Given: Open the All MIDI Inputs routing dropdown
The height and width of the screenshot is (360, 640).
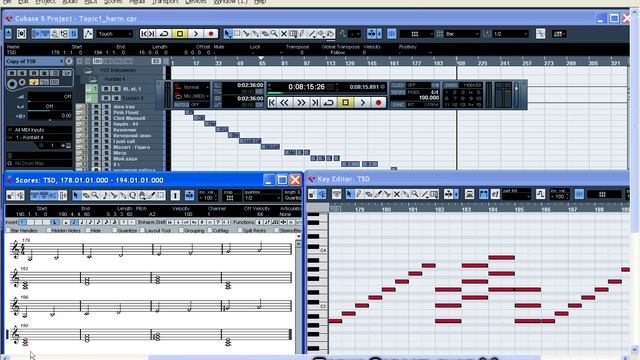Looking at the screenshot, I should [39, 130].
